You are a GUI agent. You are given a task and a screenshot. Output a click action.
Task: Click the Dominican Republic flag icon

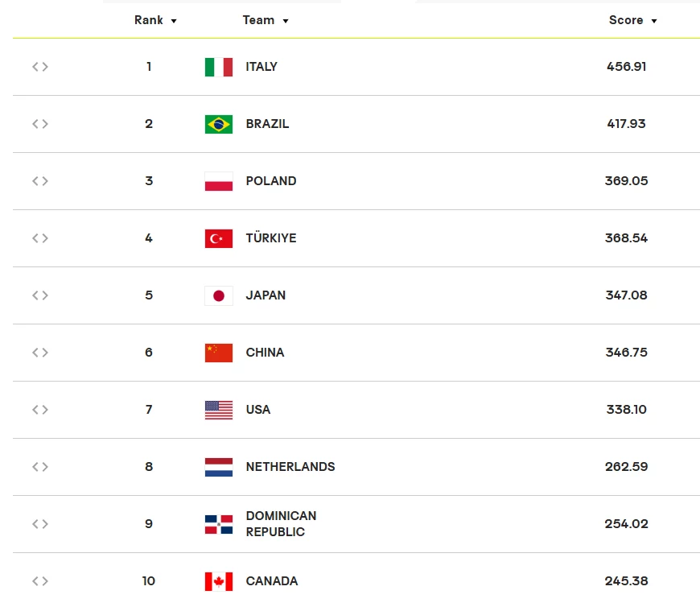[219, 524]
